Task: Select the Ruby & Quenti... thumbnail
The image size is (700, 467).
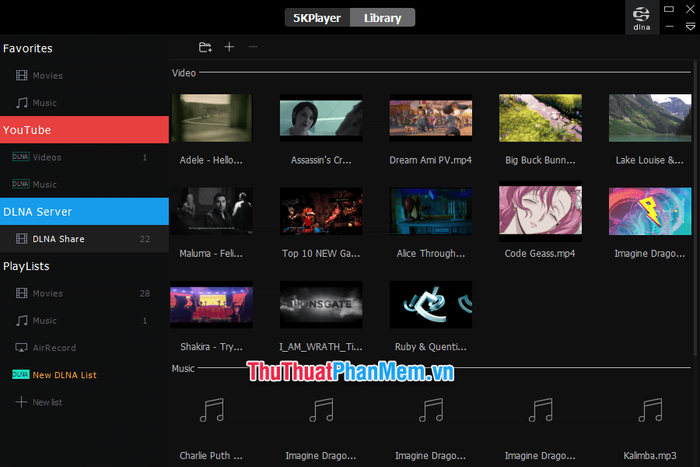Action: (x=431, y=304)
